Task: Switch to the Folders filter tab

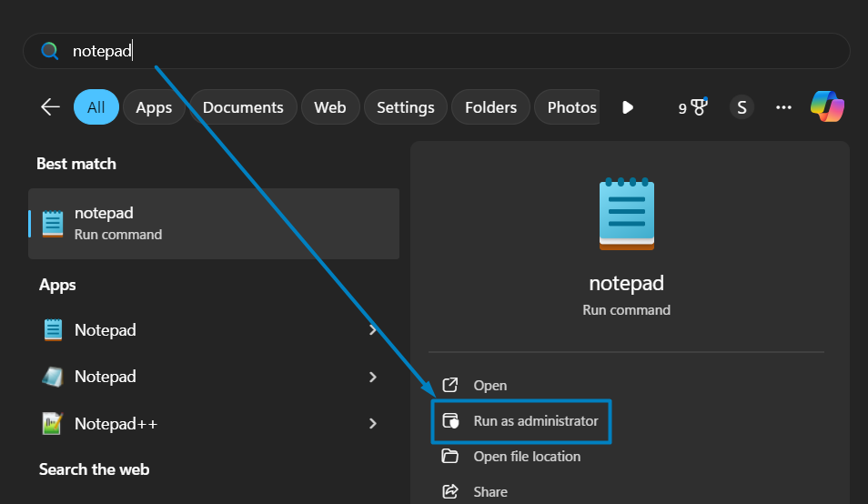Action: pos(490,106)
